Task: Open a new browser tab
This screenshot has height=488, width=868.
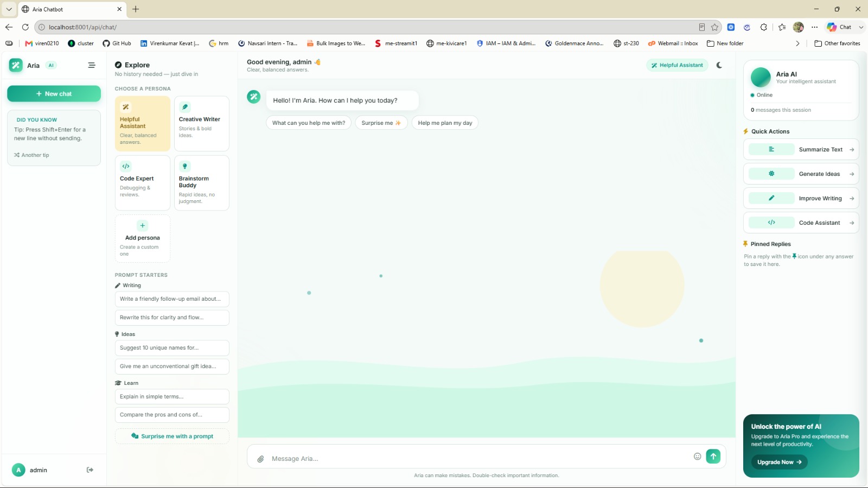Action: coord(136,9)
